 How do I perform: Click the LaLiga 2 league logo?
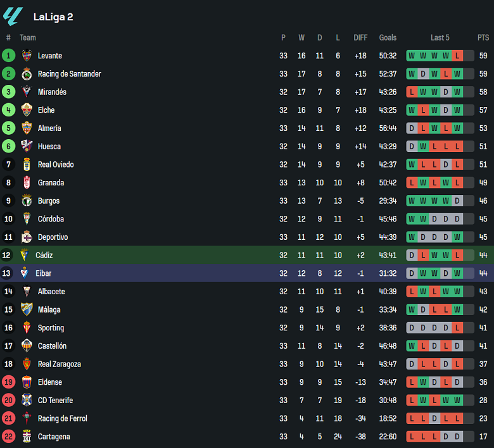point(13,16)
